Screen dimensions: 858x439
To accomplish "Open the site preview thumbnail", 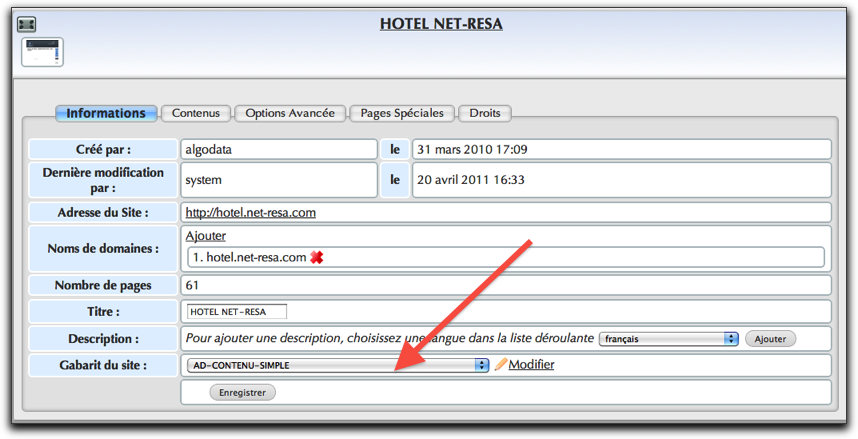I will click(x=42, y=52).
